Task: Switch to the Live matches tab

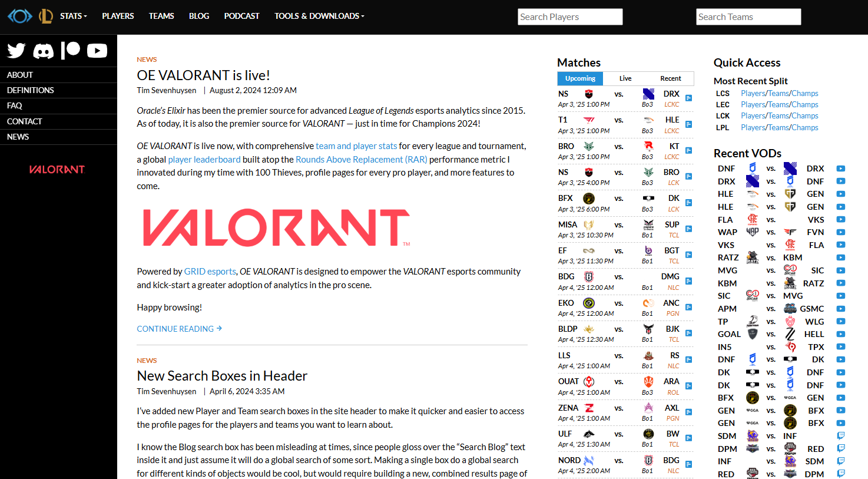Action: point(625,78)
